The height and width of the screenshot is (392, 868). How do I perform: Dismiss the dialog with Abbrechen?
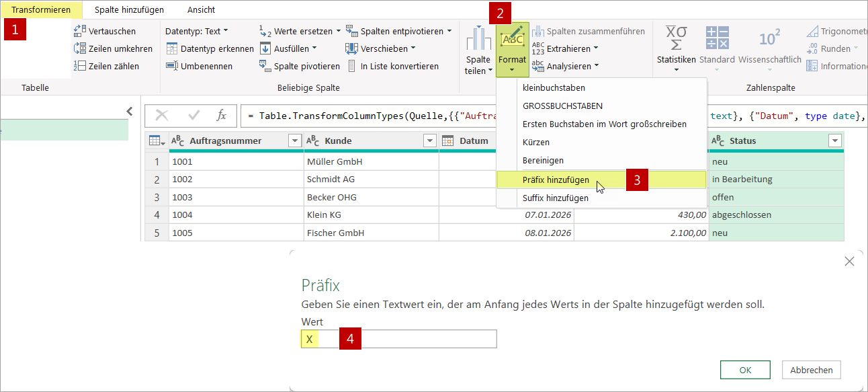811,369
